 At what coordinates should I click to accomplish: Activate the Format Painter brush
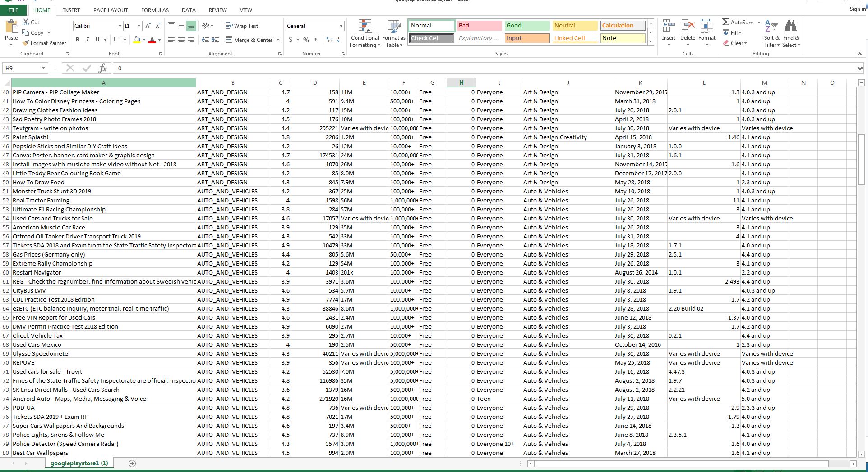click(x=26, y=43)
